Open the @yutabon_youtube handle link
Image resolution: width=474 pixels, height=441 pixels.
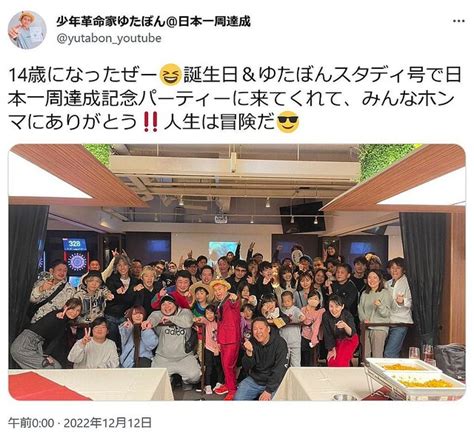coord(109,38)
